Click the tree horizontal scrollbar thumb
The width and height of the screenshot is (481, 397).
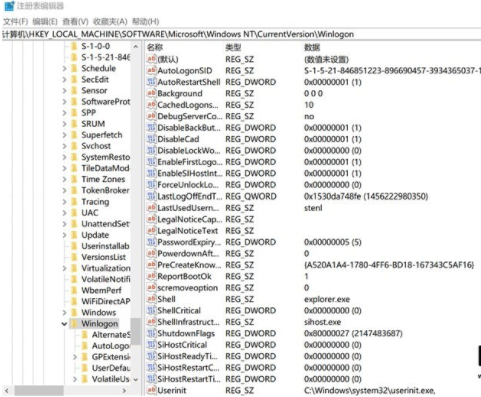(39, 390)
